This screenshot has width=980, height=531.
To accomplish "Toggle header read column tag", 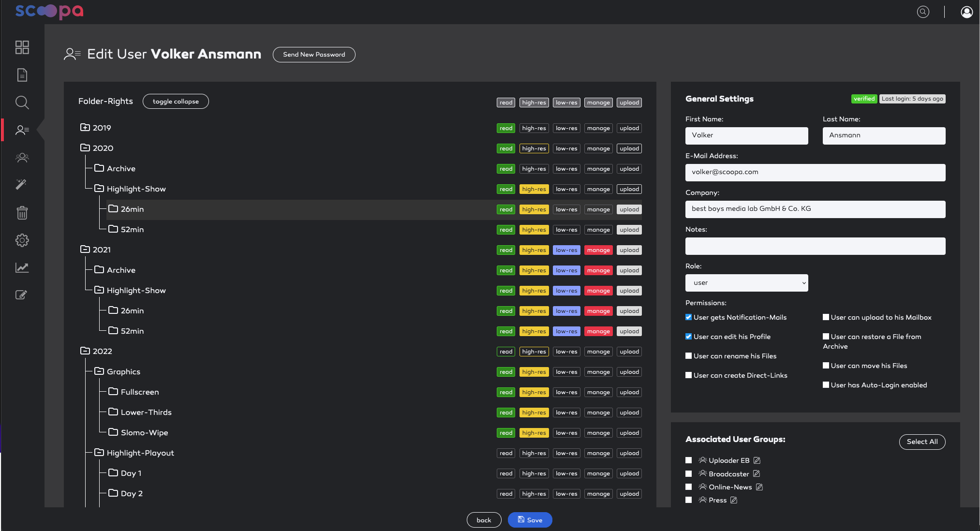I will pos(506,103).
